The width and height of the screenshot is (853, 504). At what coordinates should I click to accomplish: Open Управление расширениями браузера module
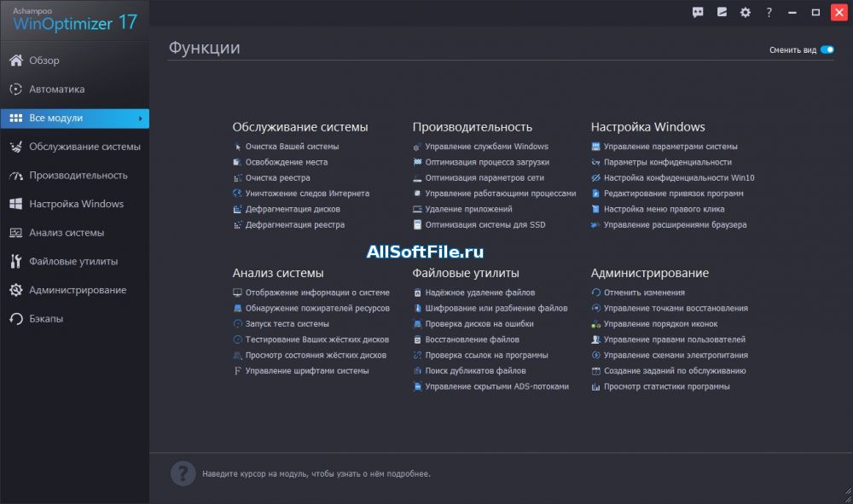click(x=675, y=224)
